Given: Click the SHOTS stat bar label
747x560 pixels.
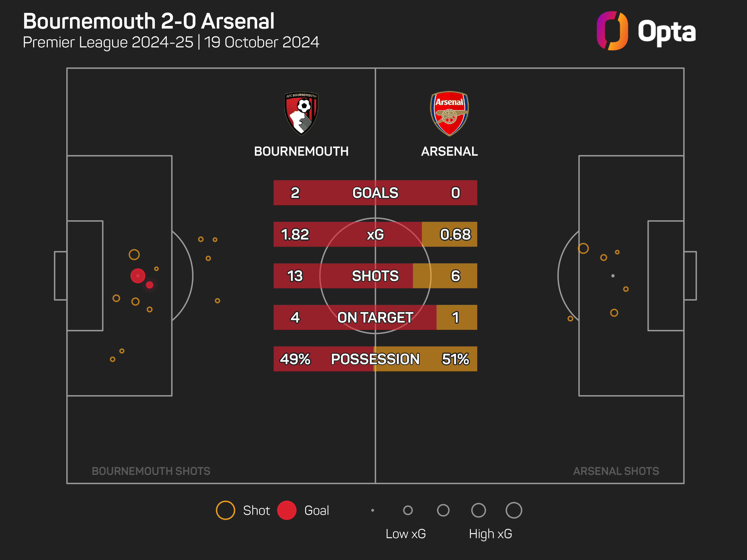Looking at the screenshot, I should (x=375, y=276).
